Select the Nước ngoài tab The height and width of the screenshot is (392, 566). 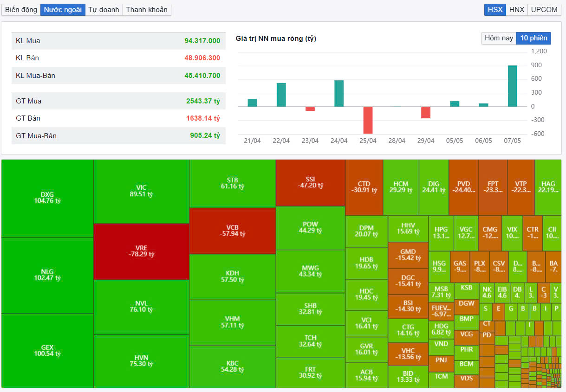[63, 10]
